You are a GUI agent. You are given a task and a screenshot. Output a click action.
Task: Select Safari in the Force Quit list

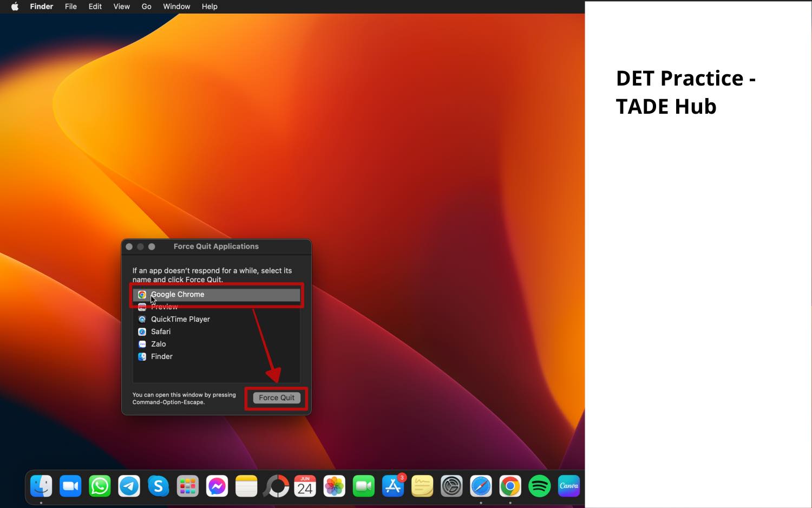[x=217, y=331]
